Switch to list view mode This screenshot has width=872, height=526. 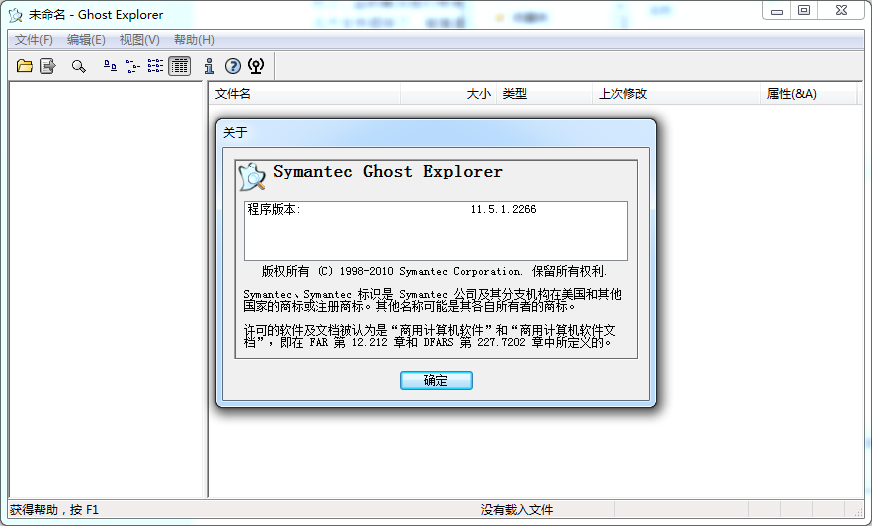click(155, 66)
